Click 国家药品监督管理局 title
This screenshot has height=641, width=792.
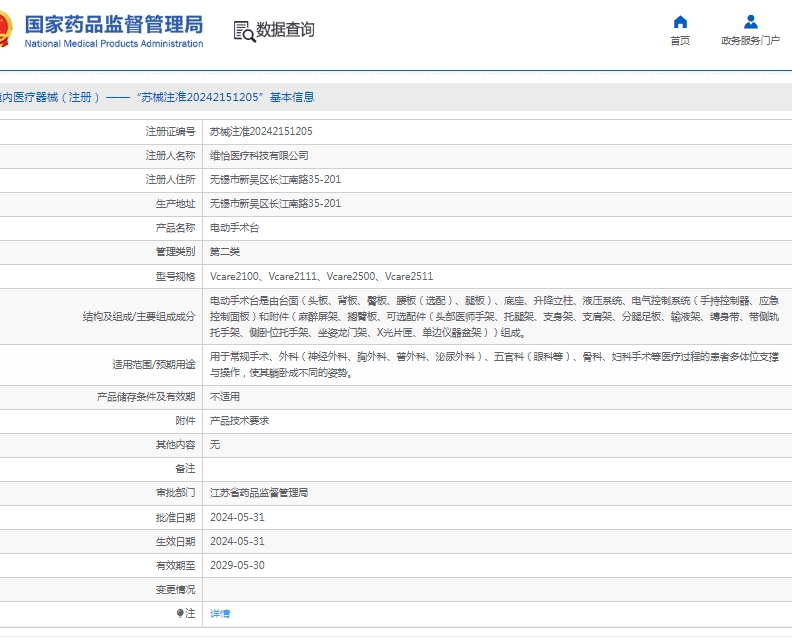(114, 24)
